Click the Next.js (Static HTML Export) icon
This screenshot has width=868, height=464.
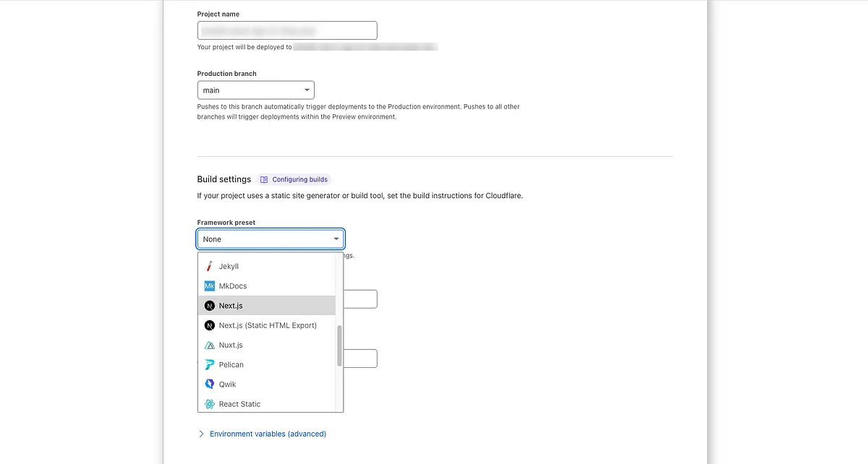click(209, 325)
